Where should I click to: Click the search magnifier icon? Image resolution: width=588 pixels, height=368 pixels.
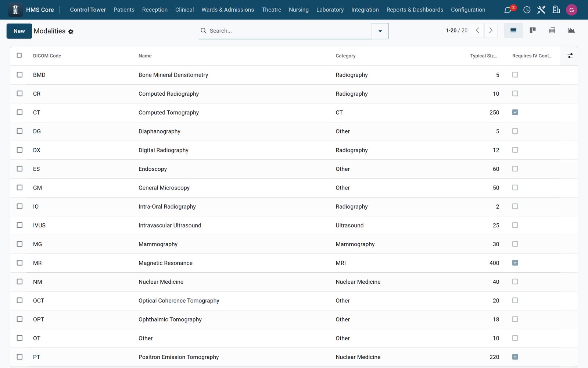coord(203,31)
